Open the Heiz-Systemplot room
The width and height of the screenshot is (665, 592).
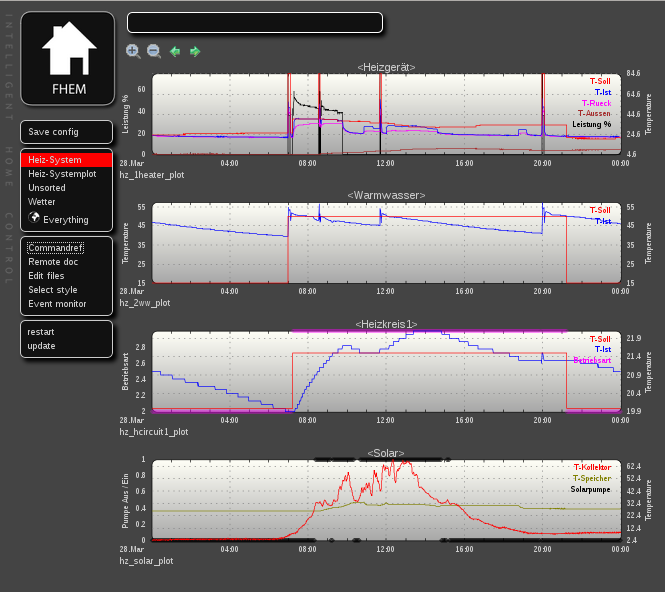[x=62, y=174]
